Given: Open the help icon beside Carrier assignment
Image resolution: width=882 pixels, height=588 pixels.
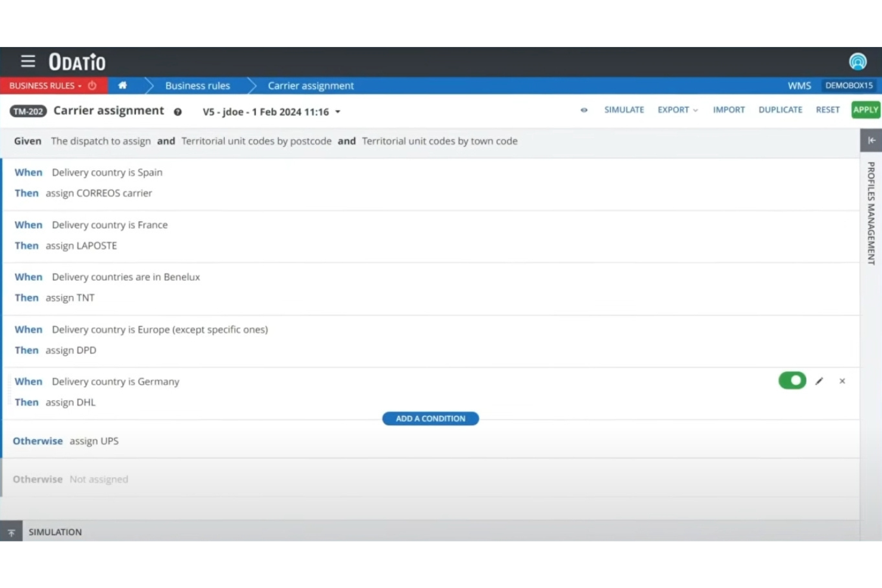Looking at the screenshot, I should [178, 111].
